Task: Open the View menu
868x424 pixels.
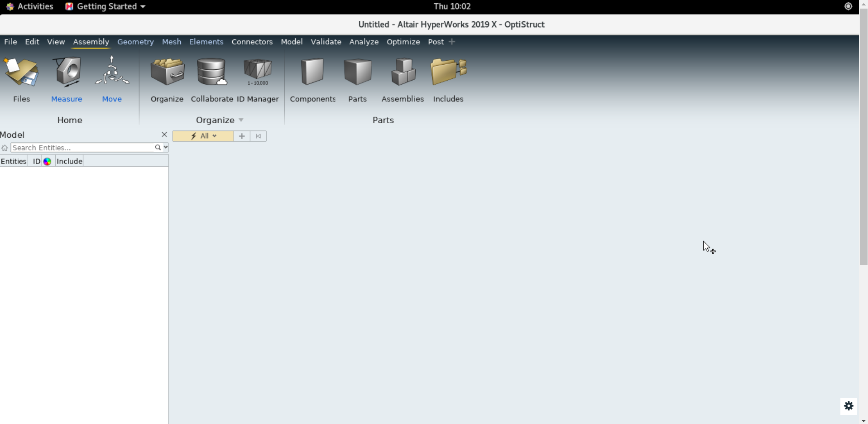Action: click(x=56, y=42)
